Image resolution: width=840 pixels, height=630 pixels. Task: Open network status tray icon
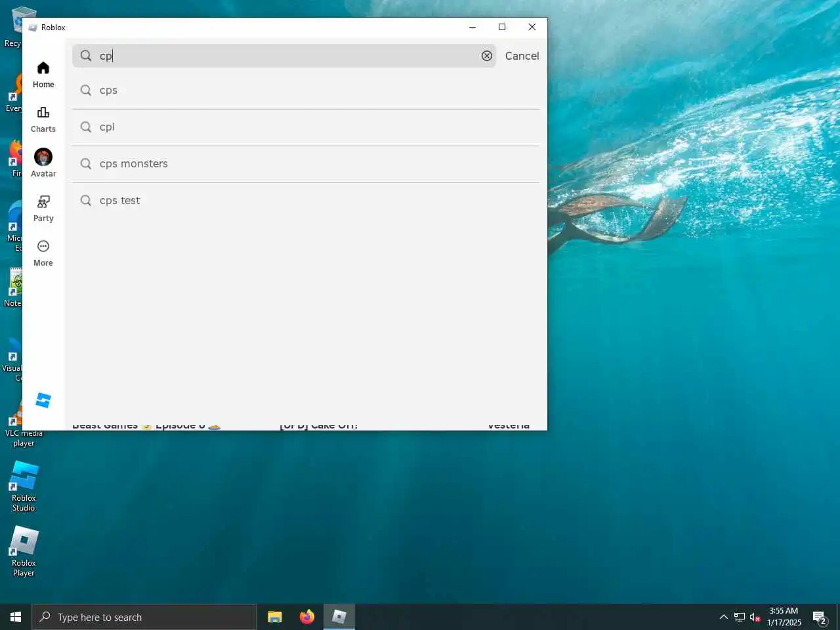click(740, 617)
